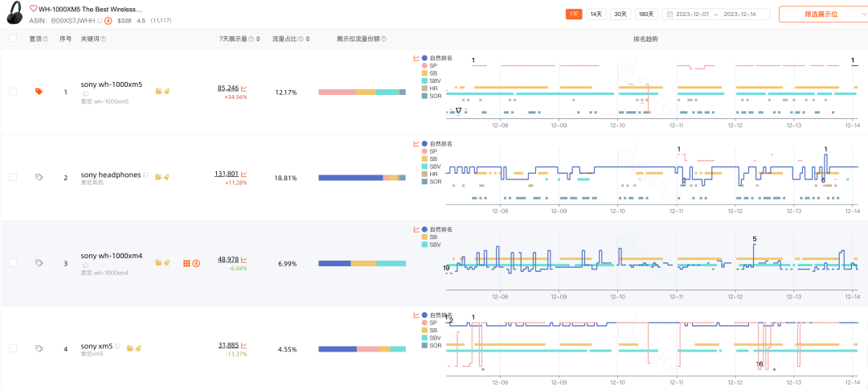The image size is (868, 391).
Task: Click the circled orange badge in sony wh-1000xm4 row
Action: 196,264
